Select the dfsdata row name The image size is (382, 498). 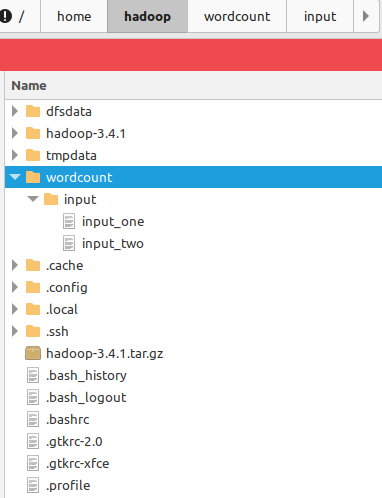coord(69,111)
